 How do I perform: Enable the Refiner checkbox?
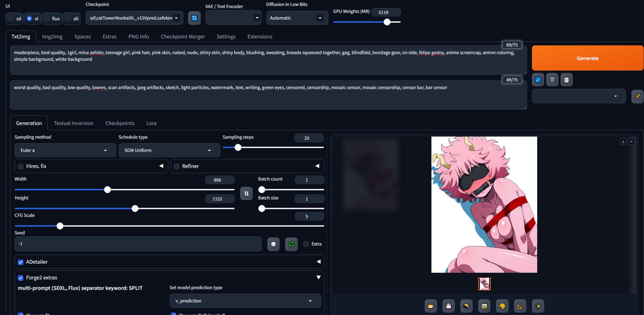[177, 166]
